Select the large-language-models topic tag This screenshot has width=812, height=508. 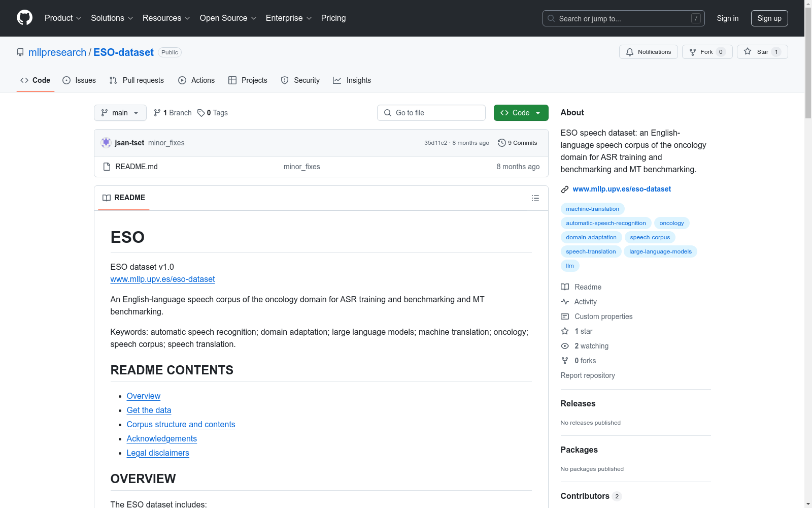click(x=661, y=251)
